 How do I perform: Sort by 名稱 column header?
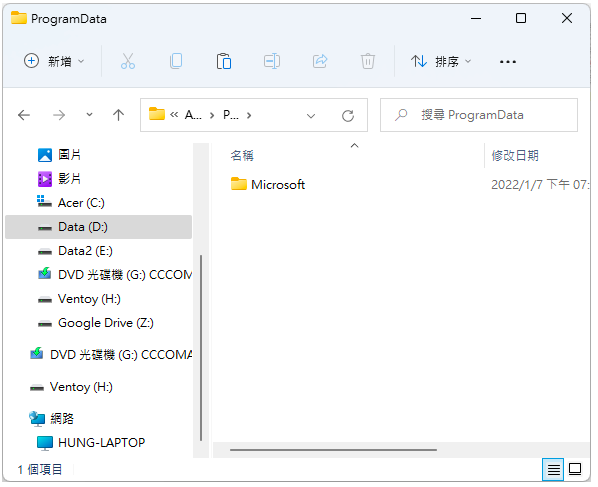[242, 156]
